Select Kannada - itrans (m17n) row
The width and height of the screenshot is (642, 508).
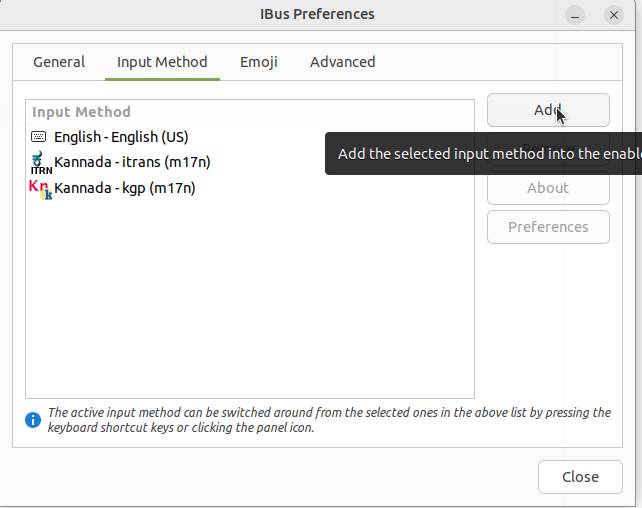pyautogui.click(x=250, y=163)
